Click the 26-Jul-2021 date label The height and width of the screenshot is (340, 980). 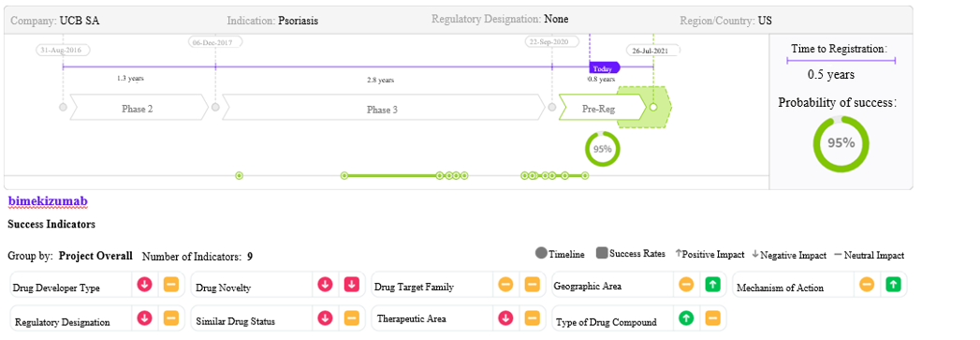click(653, 50)
